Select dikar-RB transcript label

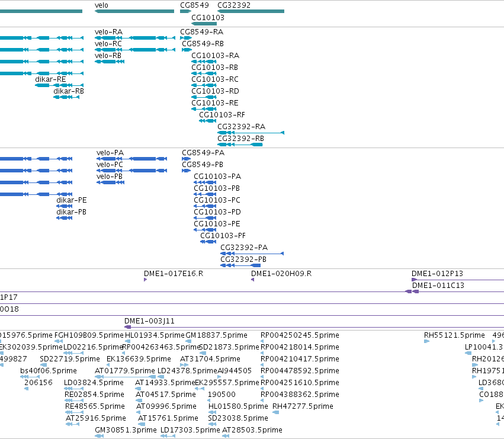[69, 91]
